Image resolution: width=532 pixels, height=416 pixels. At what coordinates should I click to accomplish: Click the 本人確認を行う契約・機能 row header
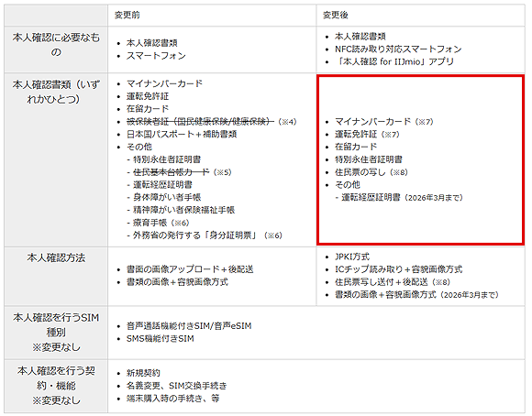(x=56, y=386)
